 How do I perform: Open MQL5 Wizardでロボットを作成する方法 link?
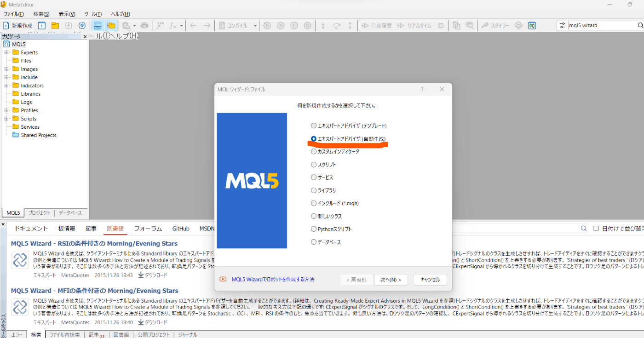coord(273,279)
